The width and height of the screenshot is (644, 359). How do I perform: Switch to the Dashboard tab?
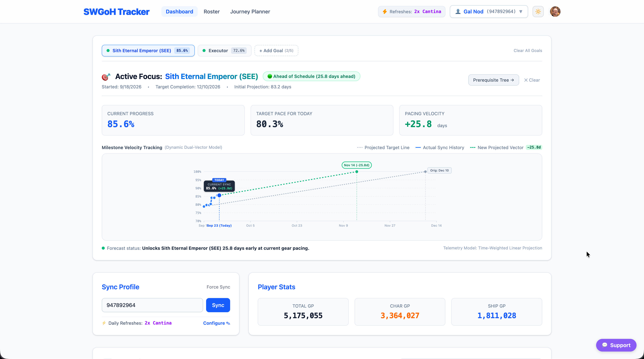point(179,12)
